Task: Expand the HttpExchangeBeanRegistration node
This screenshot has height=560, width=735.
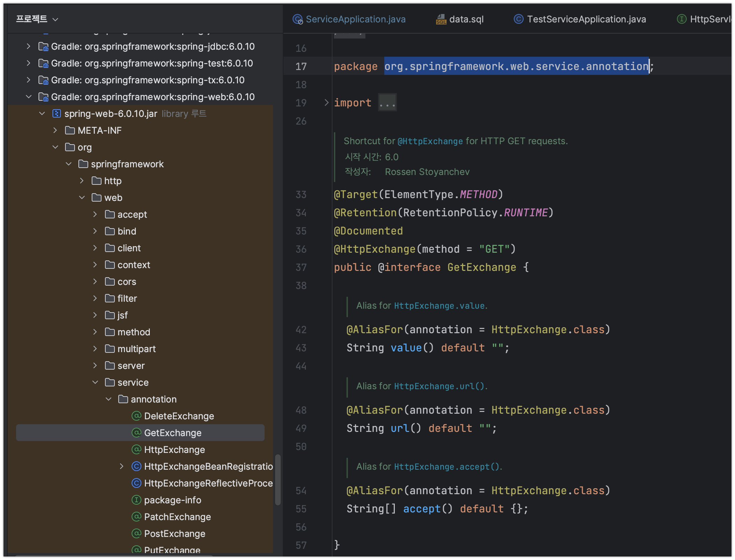Action: click(121, 466)
